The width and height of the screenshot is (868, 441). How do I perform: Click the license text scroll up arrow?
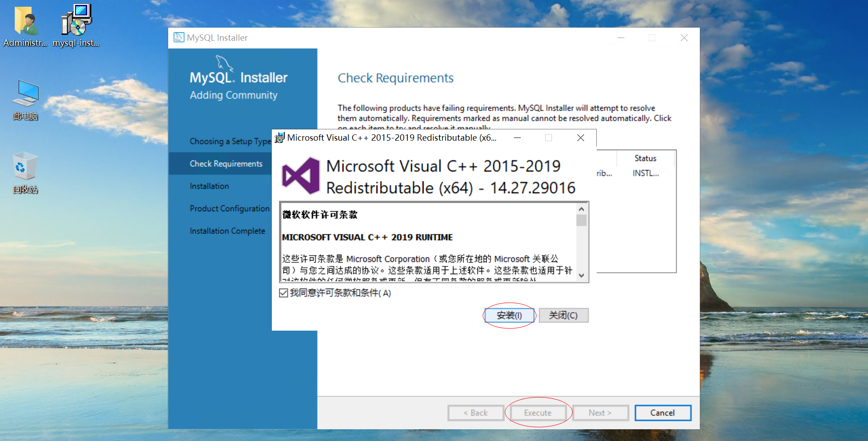tap(581, 209)
